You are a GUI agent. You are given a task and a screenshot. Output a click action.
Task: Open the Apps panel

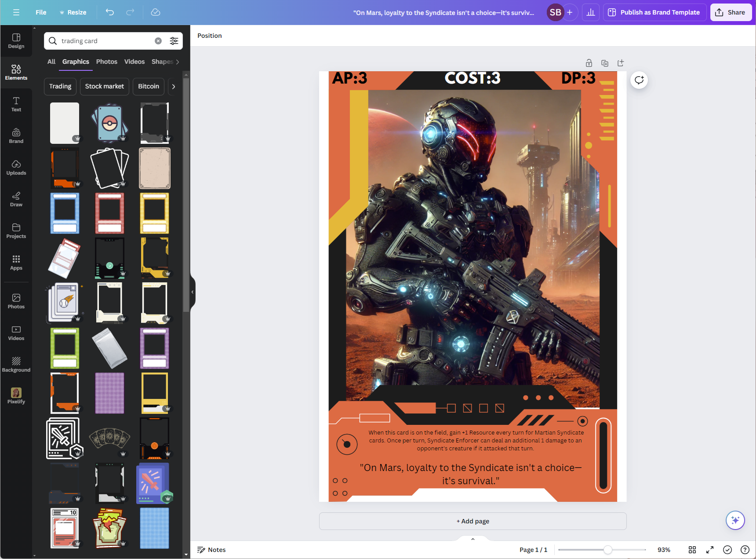point(16,263)
